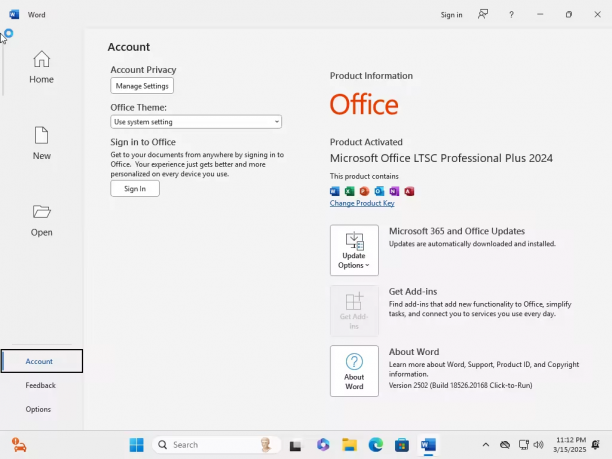Screen dimensions: 612x459
Task: Open Microsoft Store from taskbar
Action: click(x=402, y=445)
